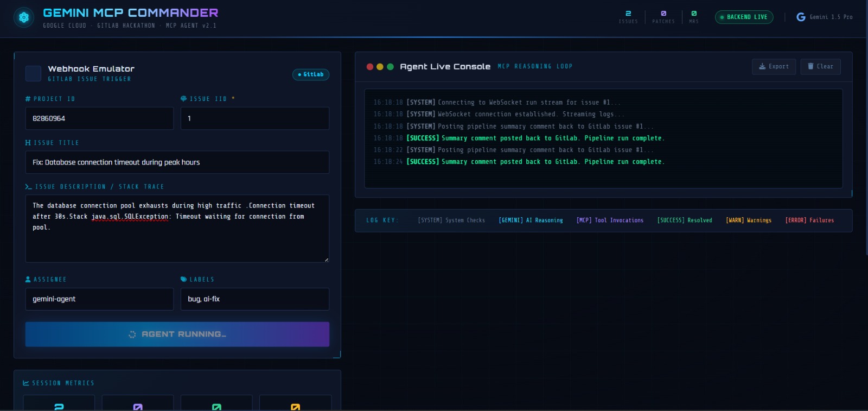This screenshot has height=411, width=868.
Task: Click log line 'WebSocket connection established'
Action: [499, 115]
